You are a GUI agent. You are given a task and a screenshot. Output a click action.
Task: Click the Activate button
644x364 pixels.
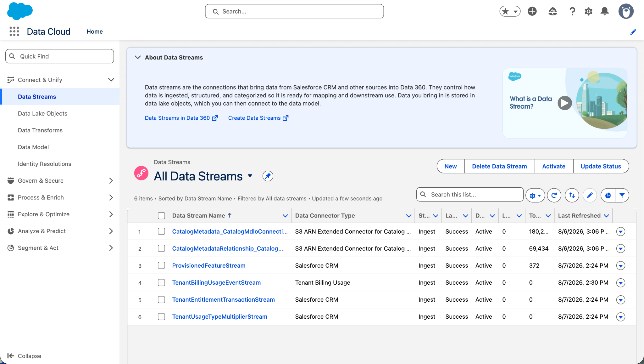tap(554, 166)
